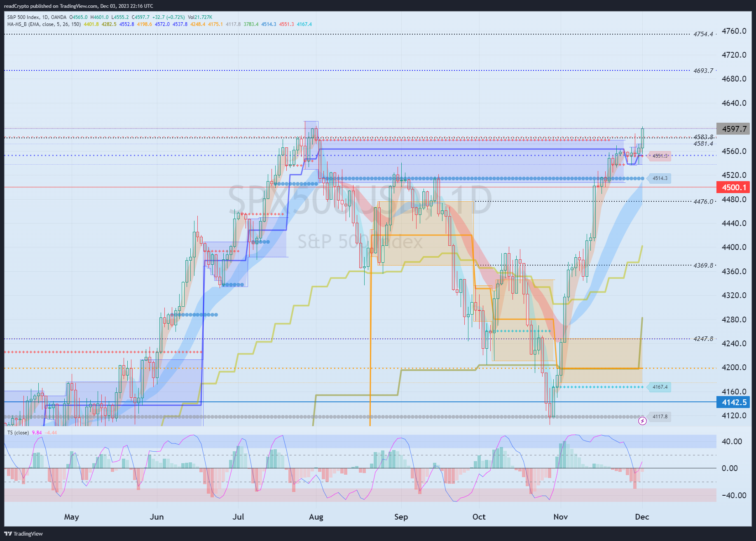Click the Sep label on the time axis
The height and width of the screenshot is (541, 756).
coord(401,517)
